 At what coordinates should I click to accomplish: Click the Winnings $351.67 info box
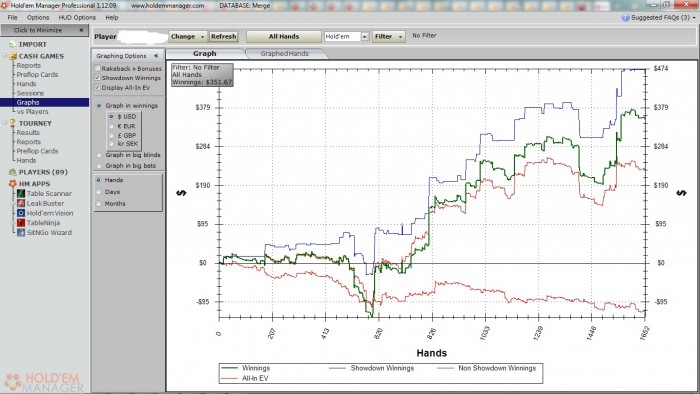(202, 75)
